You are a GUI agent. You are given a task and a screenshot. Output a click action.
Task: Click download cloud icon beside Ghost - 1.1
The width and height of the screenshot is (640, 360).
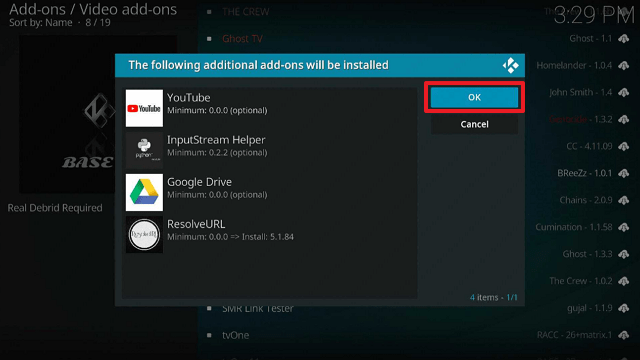[x=623, y=39]
